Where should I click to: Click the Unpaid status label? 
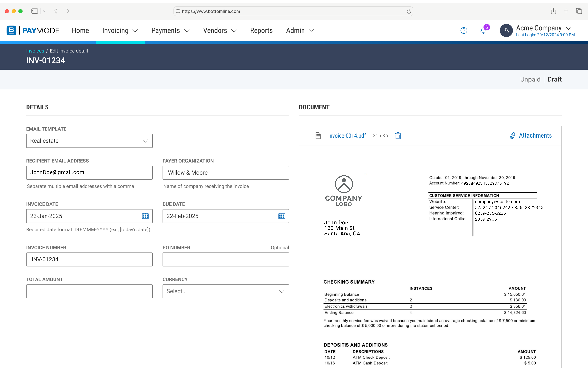point(530,79)
